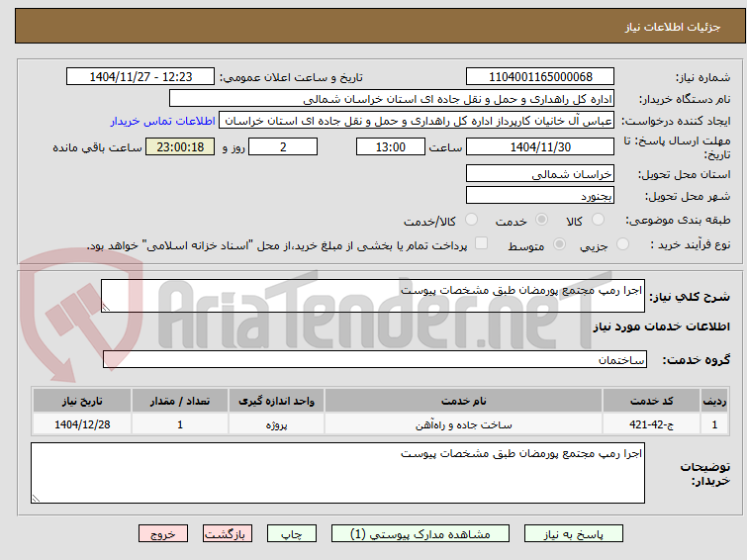Viewport: 747px width, 560px height.
Task: Click the نوع فرآیند خرید label
Action: (690, 244)
